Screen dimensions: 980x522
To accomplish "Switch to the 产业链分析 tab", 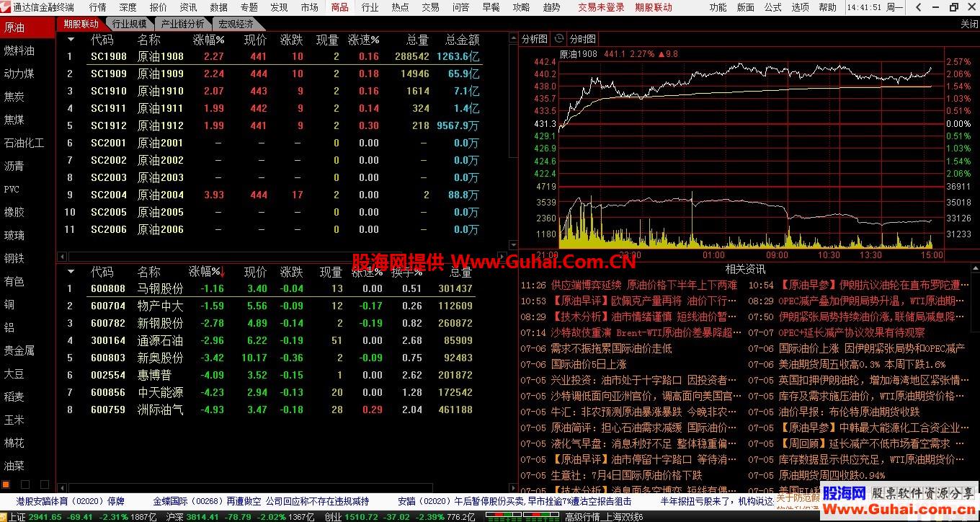I will click(x=182, y=24).
